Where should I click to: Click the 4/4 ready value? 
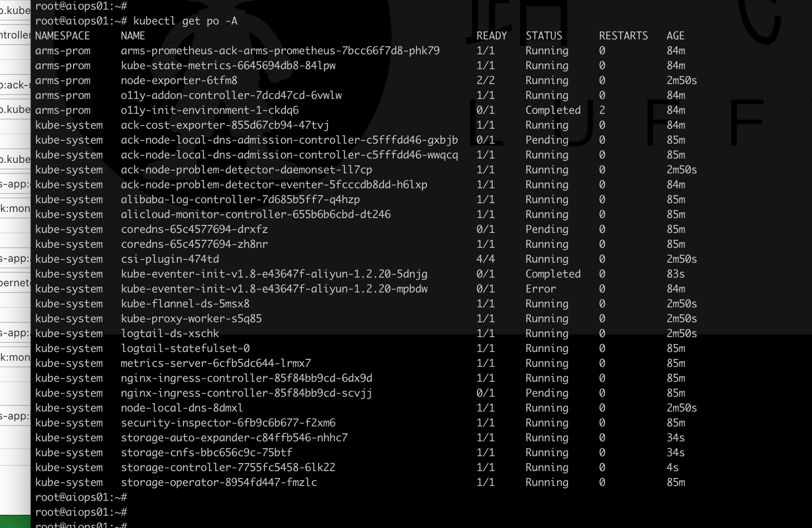485,259
